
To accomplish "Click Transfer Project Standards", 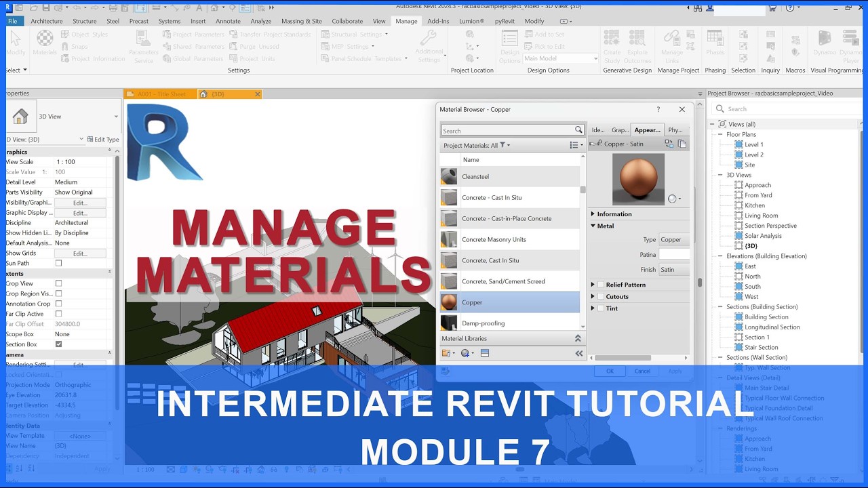I will pyautogui.click(x=270, y=35).
